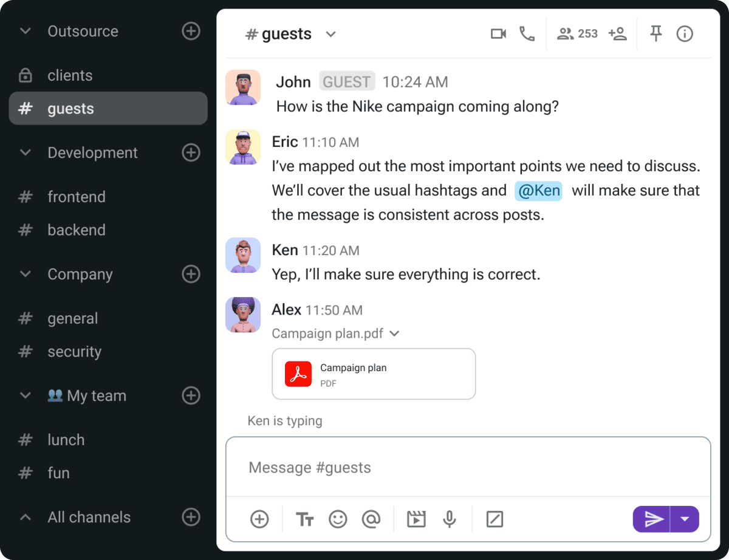Viewport: 729px width, 560px height.
Task: Open the security channel
Action: coord(74,352)
